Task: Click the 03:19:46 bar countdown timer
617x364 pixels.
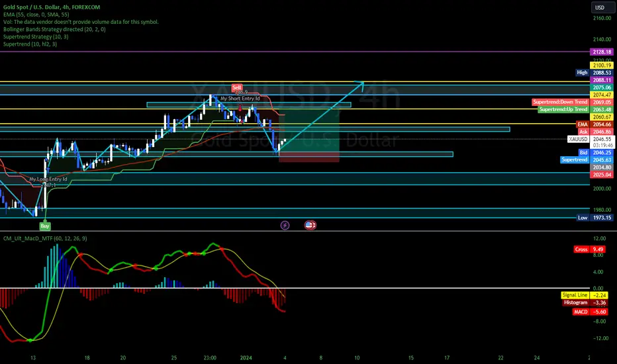Action: (602, 146)
